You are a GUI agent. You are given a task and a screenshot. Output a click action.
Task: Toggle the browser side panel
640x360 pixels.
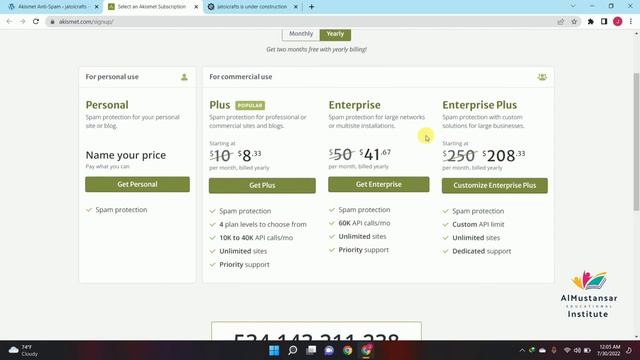click(604, 22)
